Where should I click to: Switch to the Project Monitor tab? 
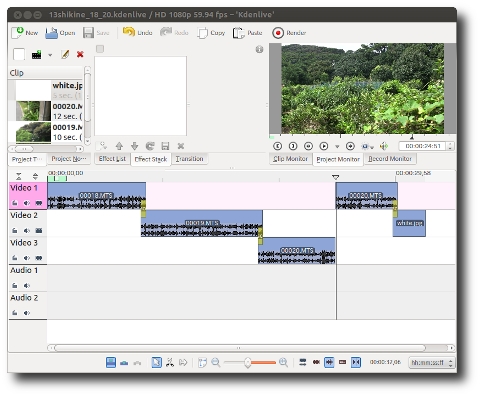click(x=338, y=159)
